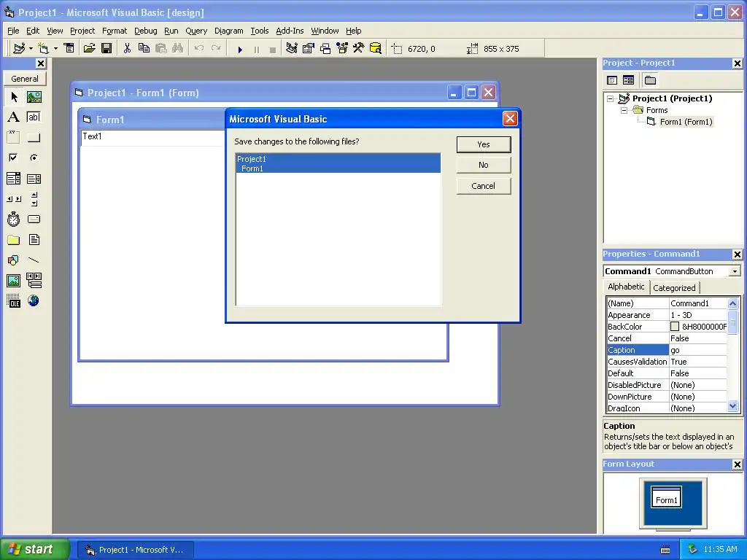Screen dimensions: 747x560
Task: Open Form Layout Window from the toolbar
Action: (325, 49)
